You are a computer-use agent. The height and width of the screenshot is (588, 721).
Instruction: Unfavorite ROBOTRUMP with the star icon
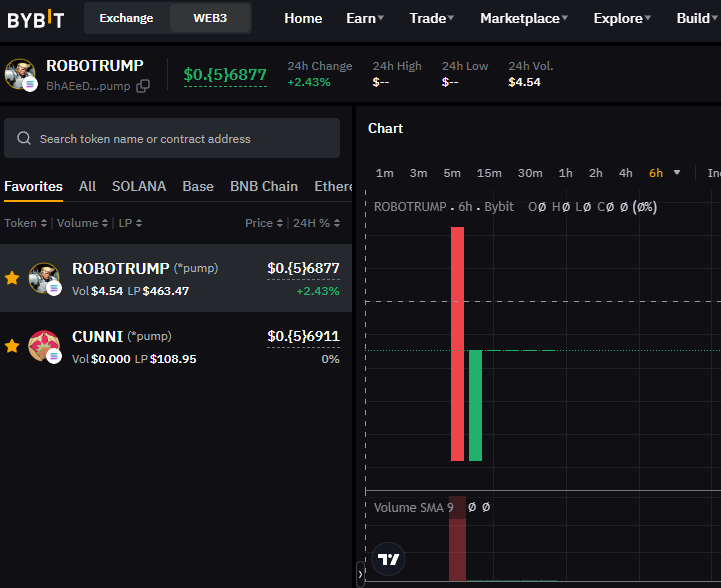coord(12,278)
